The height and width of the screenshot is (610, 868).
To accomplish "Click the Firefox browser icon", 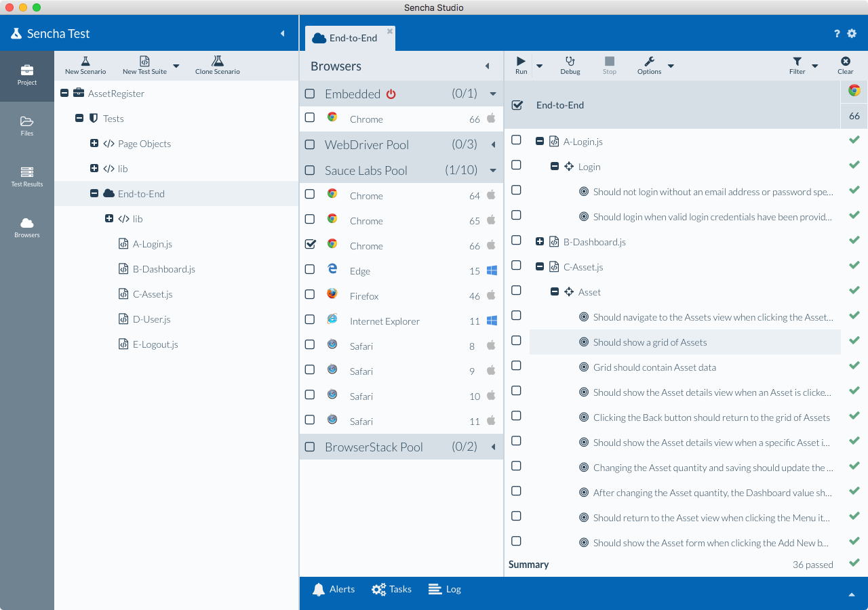I will tap(332, 293).
